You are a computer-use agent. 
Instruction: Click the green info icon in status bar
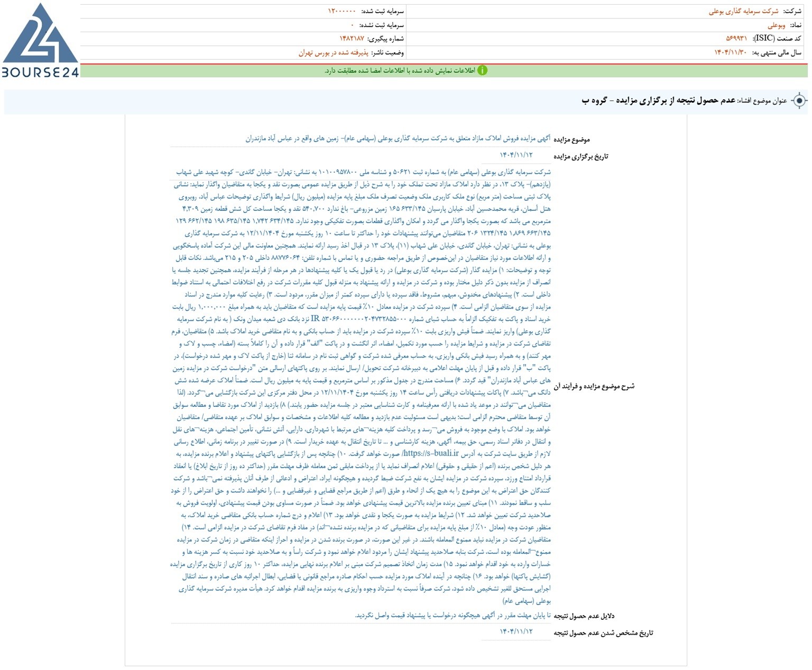click(x=482, y=70)
